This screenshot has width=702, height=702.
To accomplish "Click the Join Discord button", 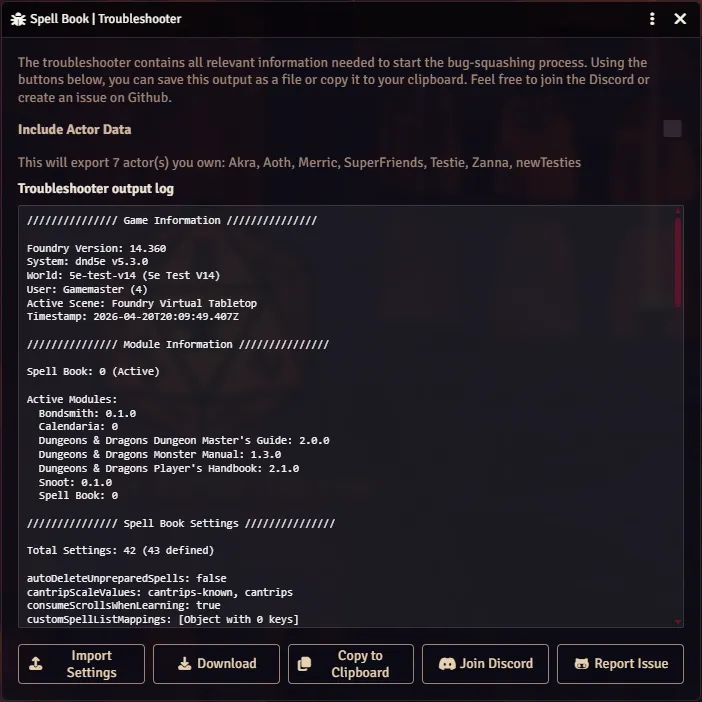I will coord(485,663).
